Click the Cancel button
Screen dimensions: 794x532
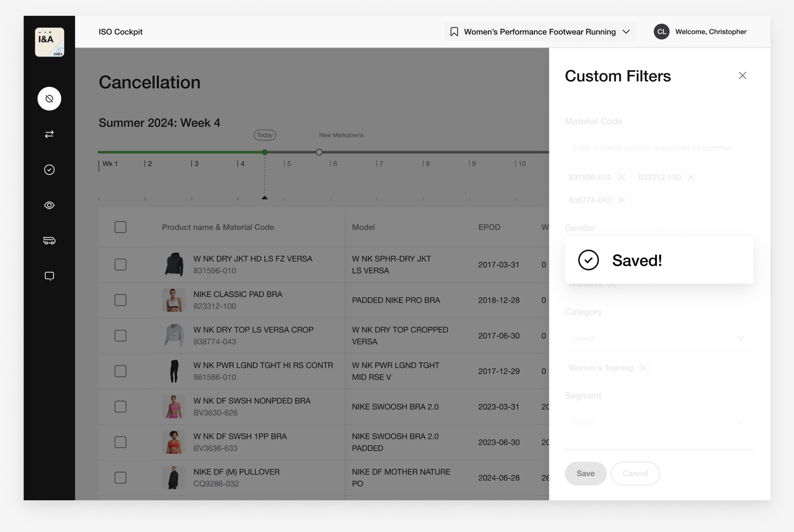pyautogui.click(x=635, y=473)
